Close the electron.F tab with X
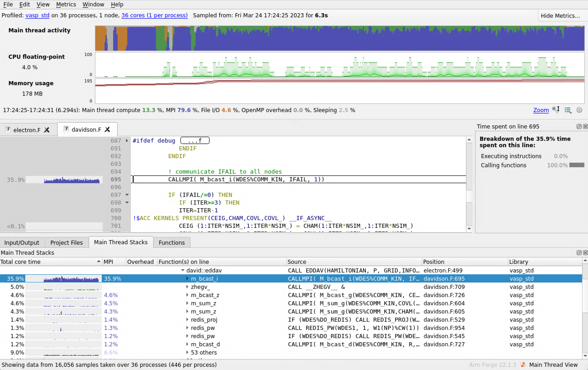 (47, 130)
